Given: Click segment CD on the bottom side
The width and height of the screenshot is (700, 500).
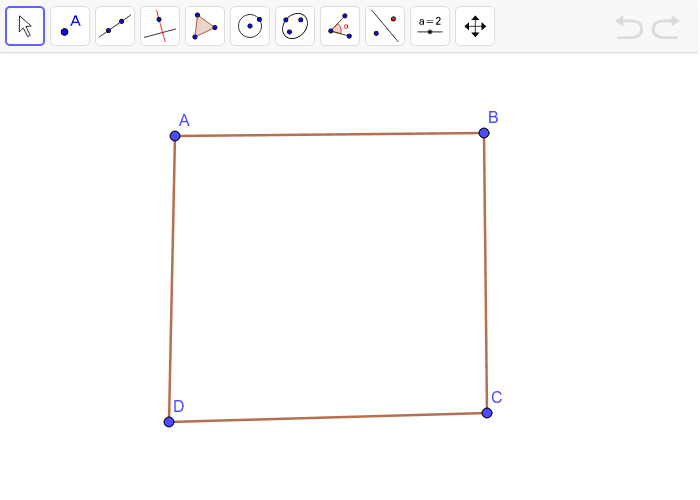Looking at the screenshot, I should [328, 417].
